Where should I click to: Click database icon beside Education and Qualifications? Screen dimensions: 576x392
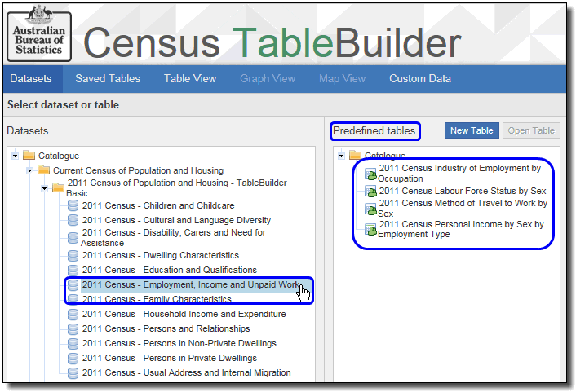[73, 270]
